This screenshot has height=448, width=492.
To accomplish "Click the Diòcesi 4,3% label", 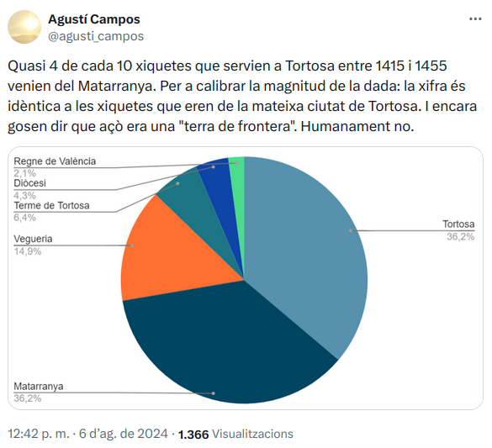I will (29, 189).
